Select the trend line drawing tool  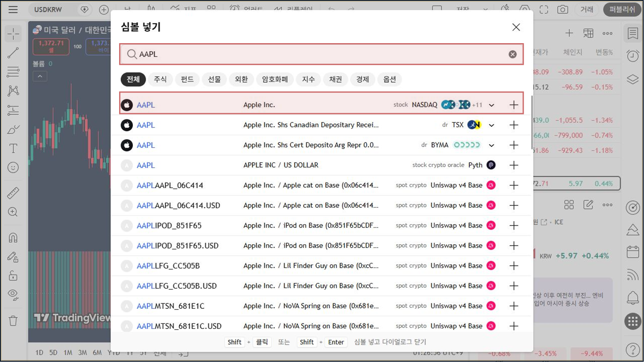click(x=13, y=52)
